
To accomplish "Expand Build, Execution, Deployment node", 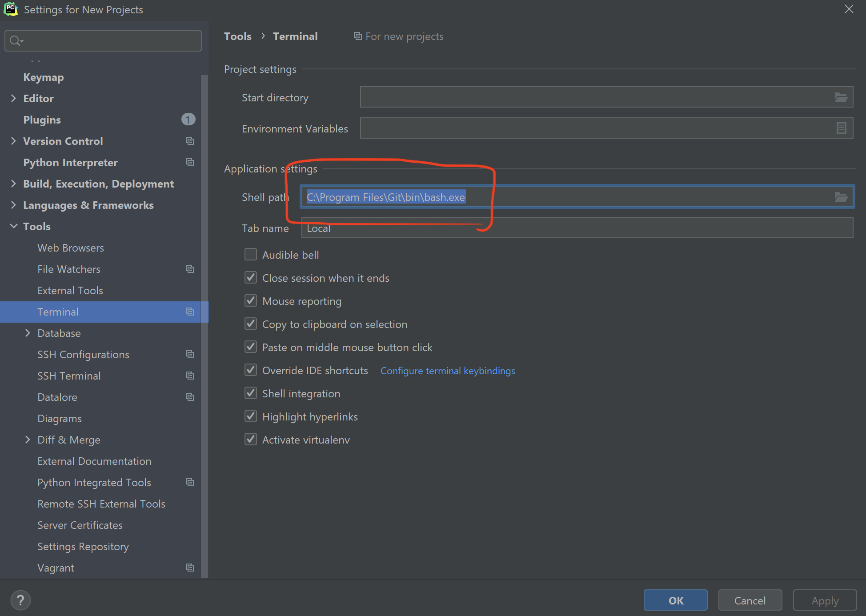I will 13,184.
